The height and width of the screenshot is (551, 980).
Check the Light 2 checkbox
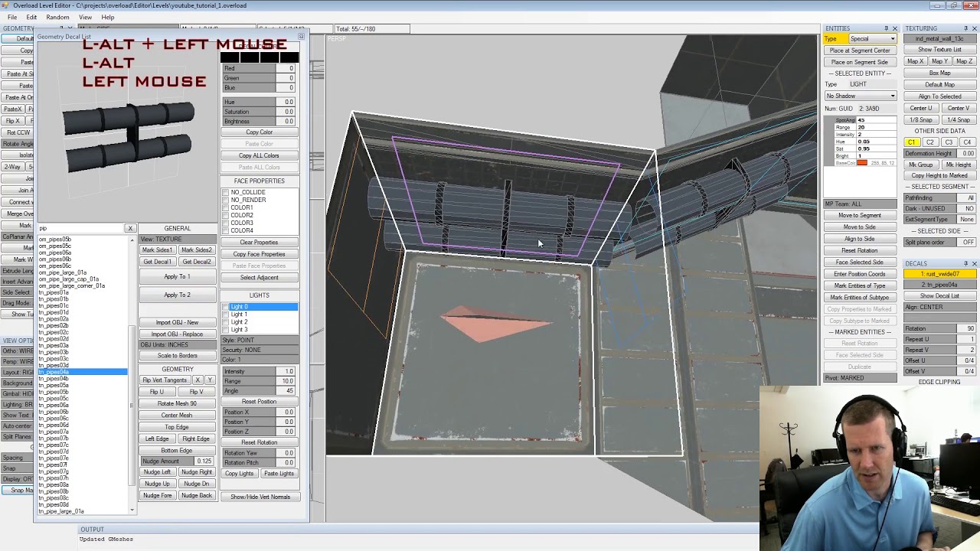pyautogui.click(x=227, y=322)
